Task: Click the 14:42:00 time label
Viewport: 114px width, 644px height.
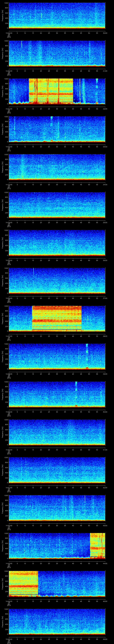Action: pyautogui.click(x=9, y=525)
